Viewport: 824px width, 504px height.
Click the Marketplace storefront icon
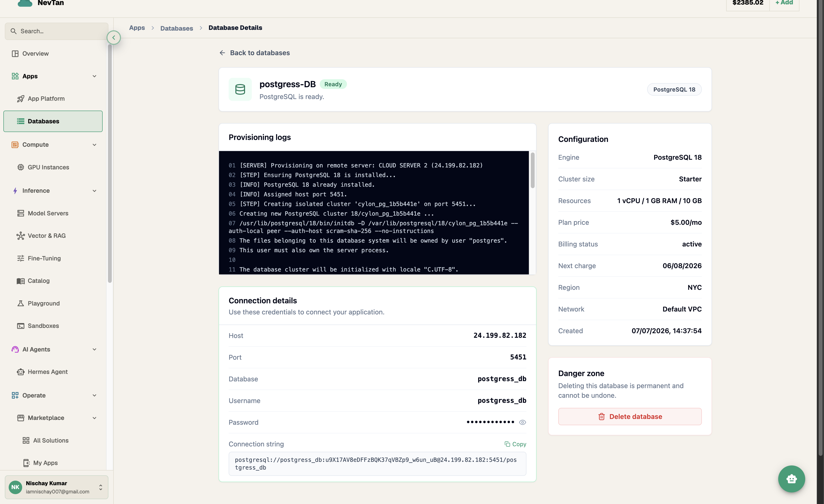(20, 418)
